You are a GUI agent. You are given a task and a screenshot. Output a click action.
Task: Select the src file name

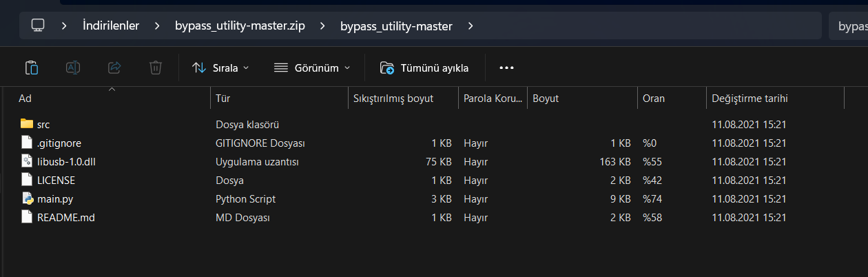43,125
